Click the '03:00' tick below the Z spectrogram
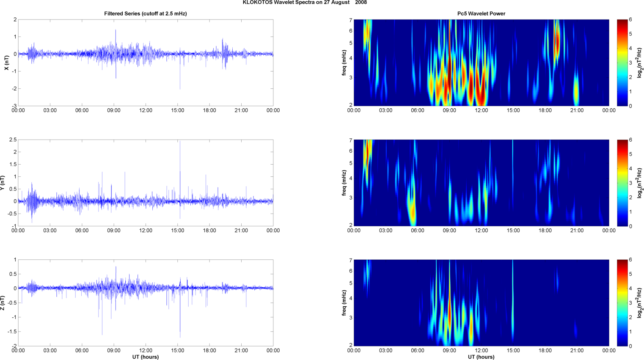Screen dimensions: 644x360 pyautogui.click(x=385, y=351)
